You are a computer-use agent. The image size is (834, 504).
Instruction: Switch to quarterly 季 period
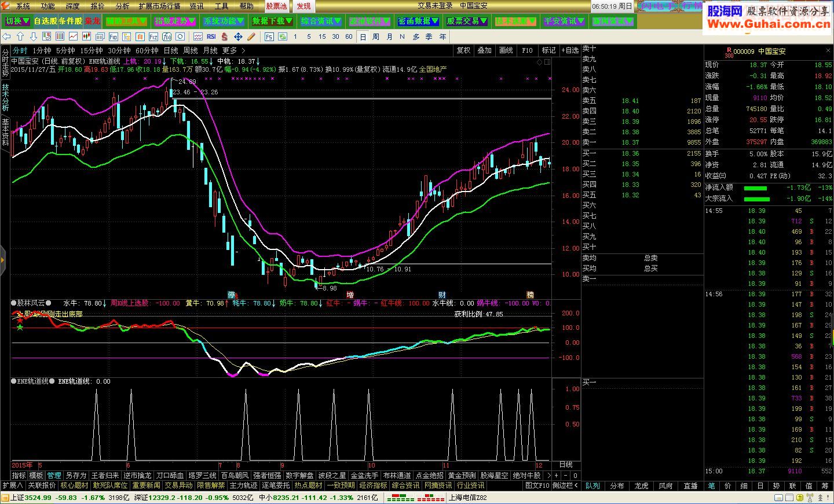pyautogui.click(x=429, y=36)
